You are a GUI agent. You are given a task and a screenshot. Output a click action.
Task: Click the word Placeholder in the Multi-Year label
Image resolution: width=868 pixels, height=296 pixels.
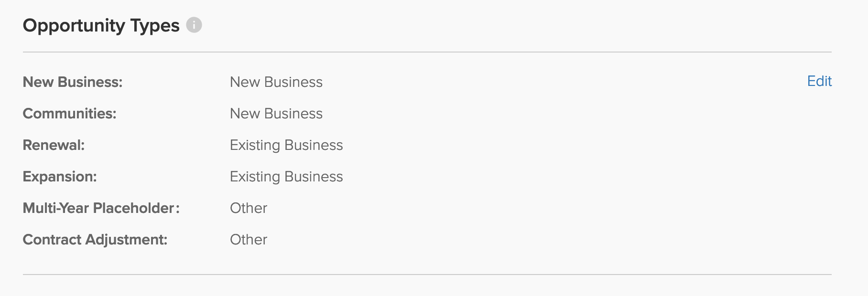[x=133, y=208]
